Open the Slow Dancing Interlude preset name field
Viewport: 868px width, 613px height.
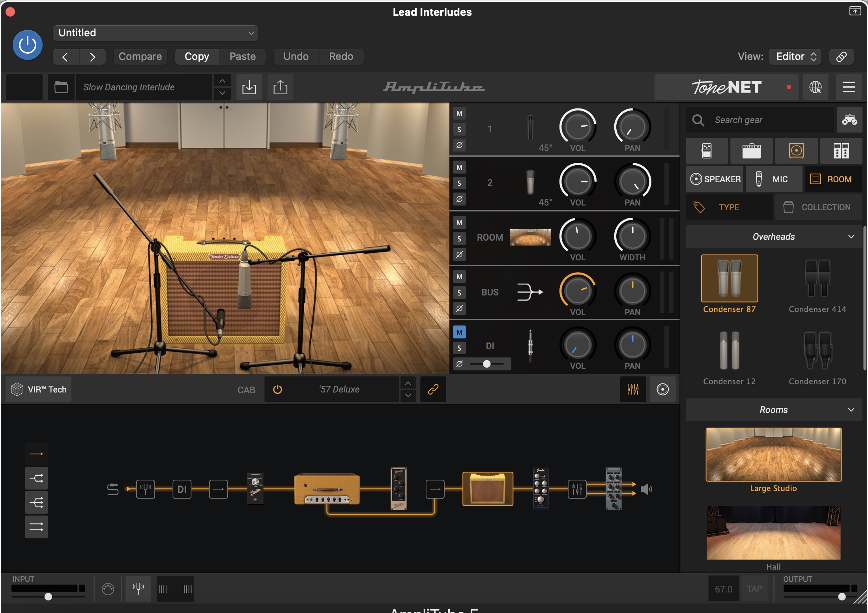tap(144, 87)
